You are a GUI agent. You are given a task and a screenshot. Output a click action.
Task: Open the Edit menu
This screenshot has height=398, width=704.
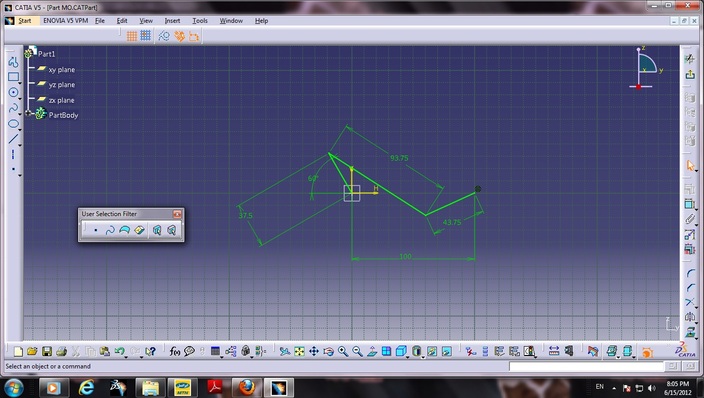tap(122, 21)
